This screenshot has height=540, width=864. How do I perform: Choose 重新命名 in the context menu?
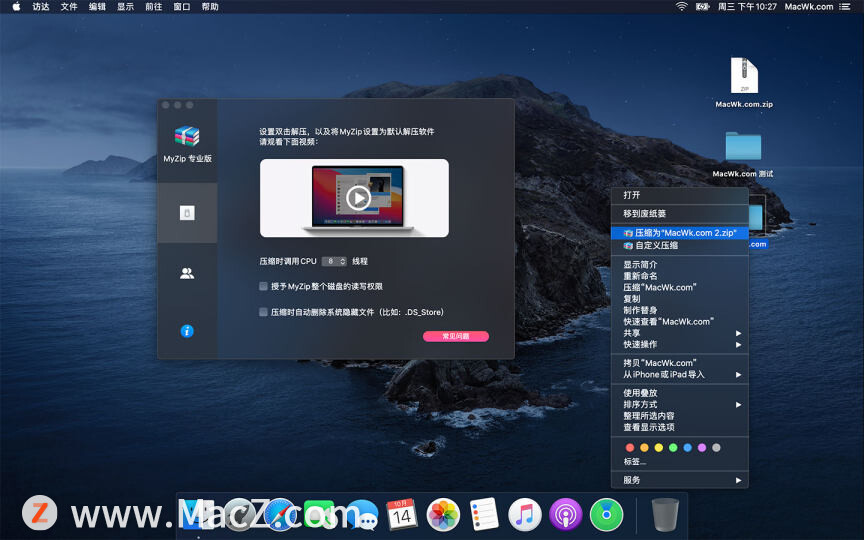[679, 276]
